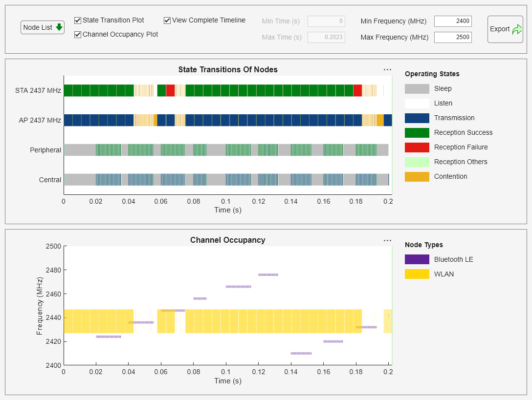Open the State Transitions plot options ellipsis
532x400 pixels.
[x=387, y=69]
